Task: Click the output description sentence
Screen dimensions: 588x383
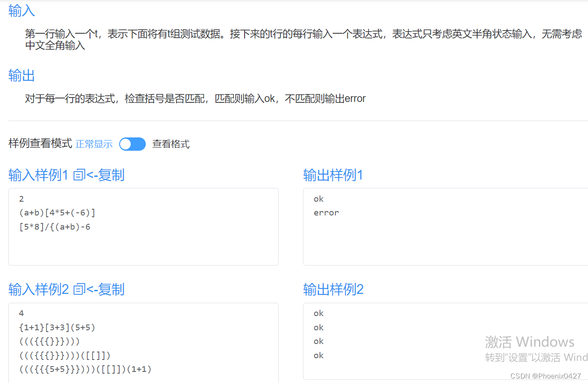Action: click(195, 98)
